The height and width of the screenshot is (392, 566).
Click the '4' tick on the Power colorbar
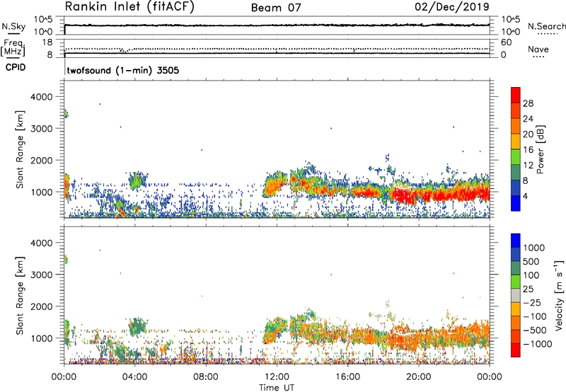click(x=526, y=197)
